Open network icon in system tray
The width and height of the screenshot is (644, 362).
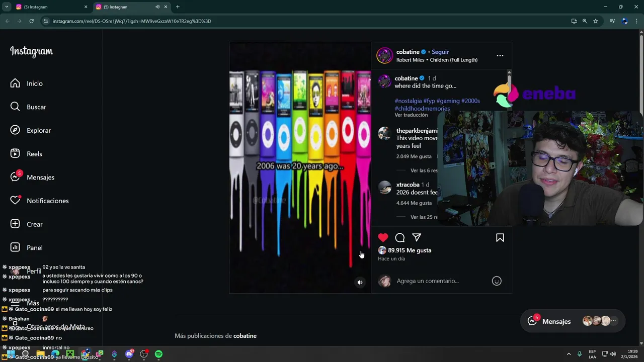tap(605, 354)
